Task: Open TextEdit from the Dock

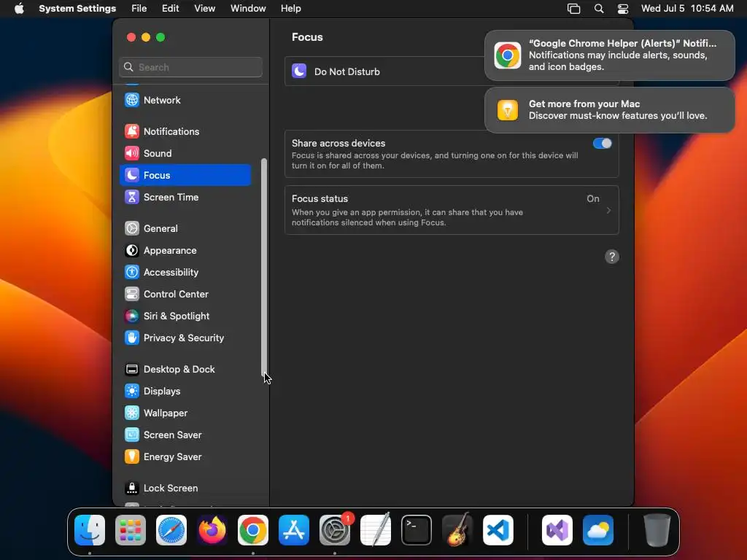Action: tap(376, 530)
